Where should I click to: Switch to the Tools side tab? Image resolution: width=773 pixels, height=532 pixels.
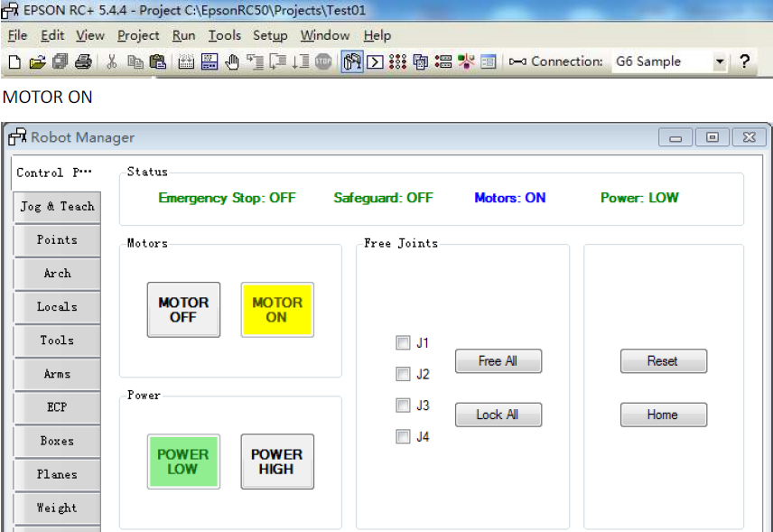57,341
